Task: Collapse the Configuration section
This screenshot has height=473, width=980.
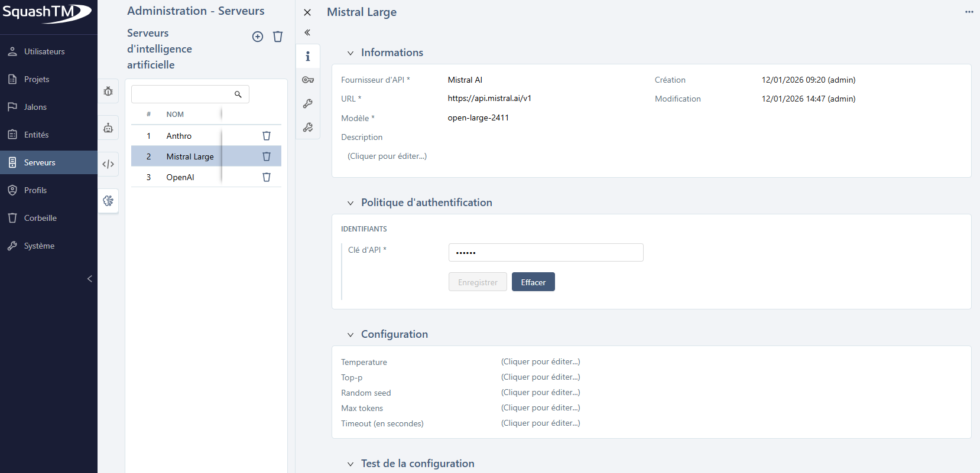Action: coord(351,335)
